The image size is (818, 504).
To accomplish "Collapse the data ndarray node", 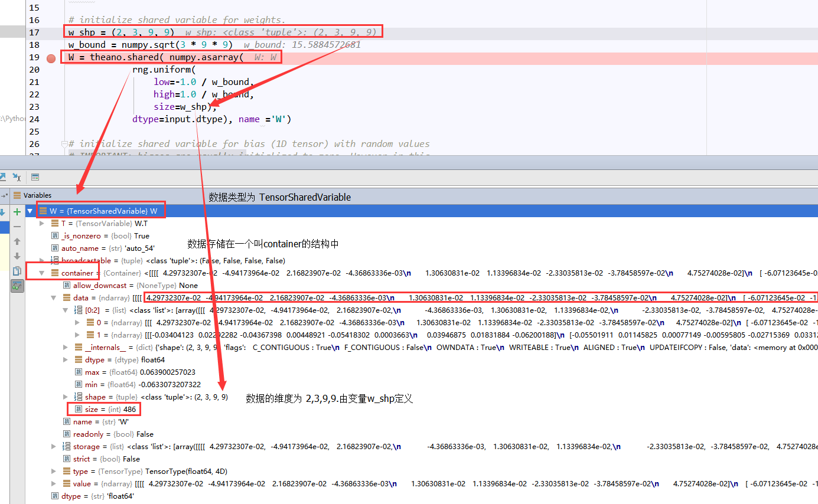I will (54, 297).
